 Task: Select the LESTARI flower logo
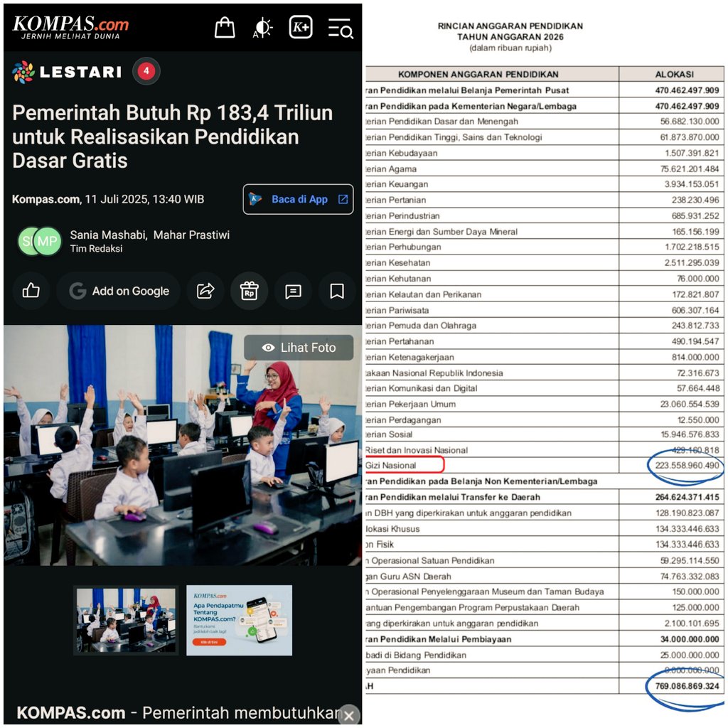[23, 70]
